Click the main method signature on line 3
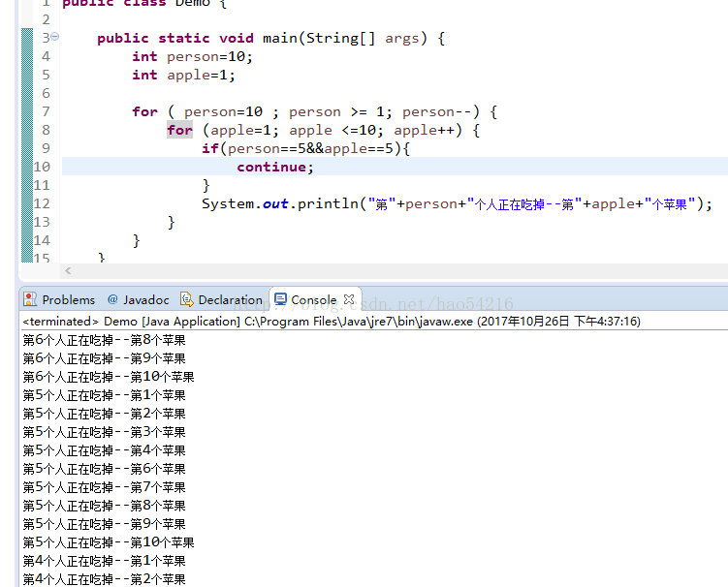 click(x=271, y=38)
